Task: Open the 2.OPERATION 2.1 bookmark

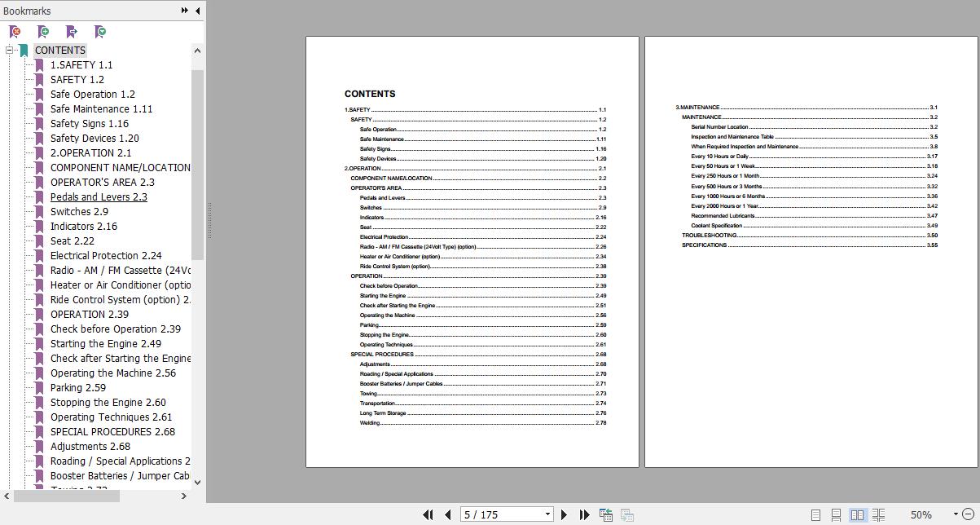Action: tap(90, 153)
